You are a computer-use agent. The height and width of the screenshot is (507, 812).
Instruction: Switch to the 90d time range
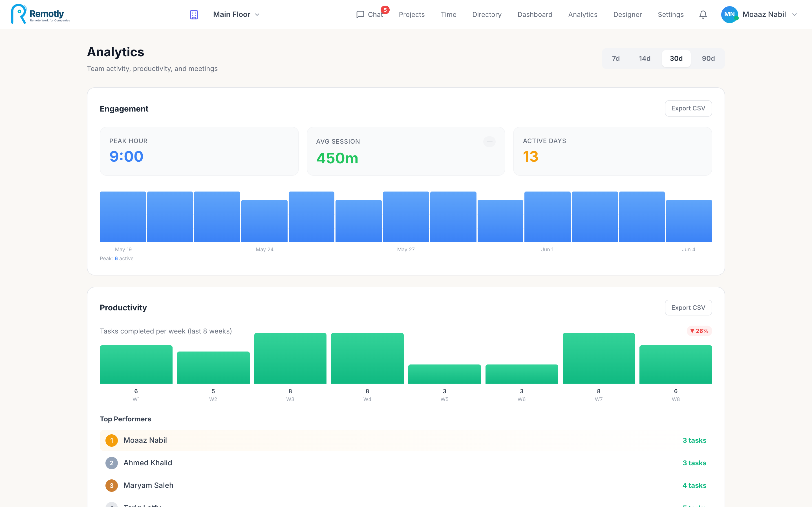tap(708, 59)
